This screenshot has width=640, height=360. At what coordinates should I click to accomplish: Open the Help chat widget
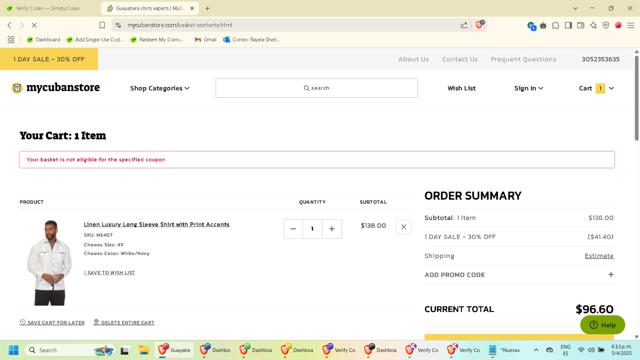(x=602, y=325)
